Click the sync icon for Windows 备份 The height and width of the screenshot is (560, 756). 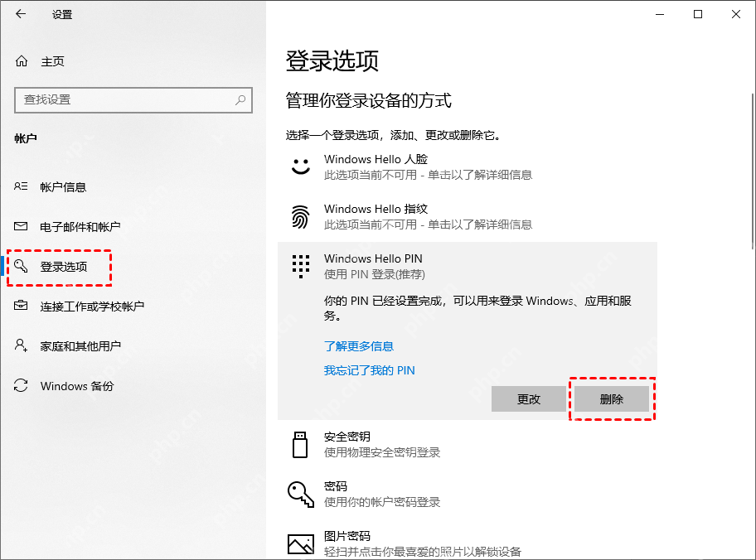pyautogui.click(x=21, y=385)
